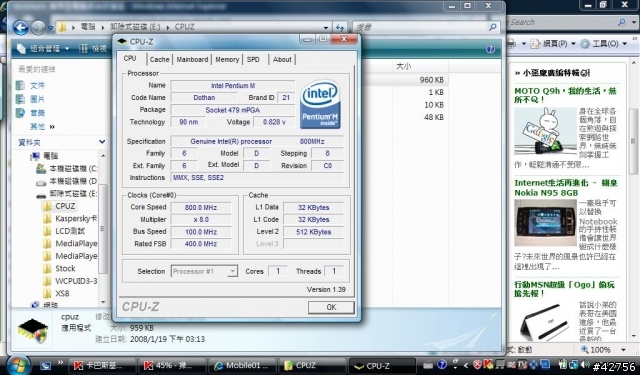Click the cpuz application icon in details pane

coord(33,330)
